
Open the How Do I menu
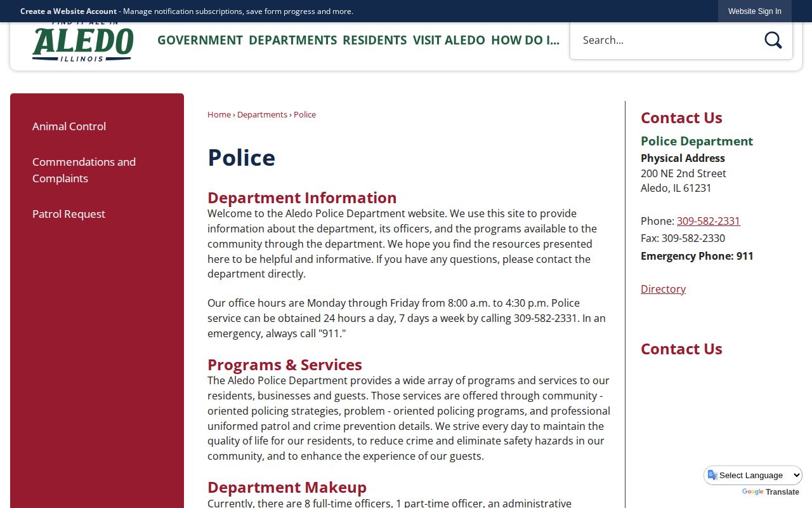[x=525, y=40]
